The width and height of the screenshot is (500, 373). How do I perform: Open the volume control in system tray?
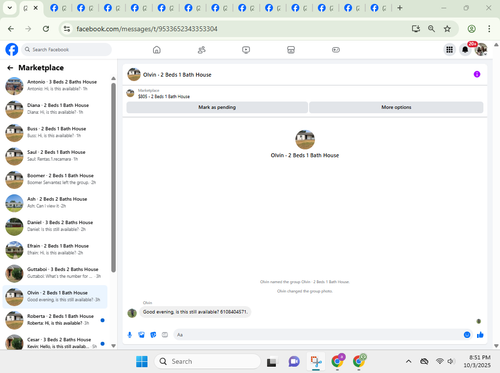451,361
